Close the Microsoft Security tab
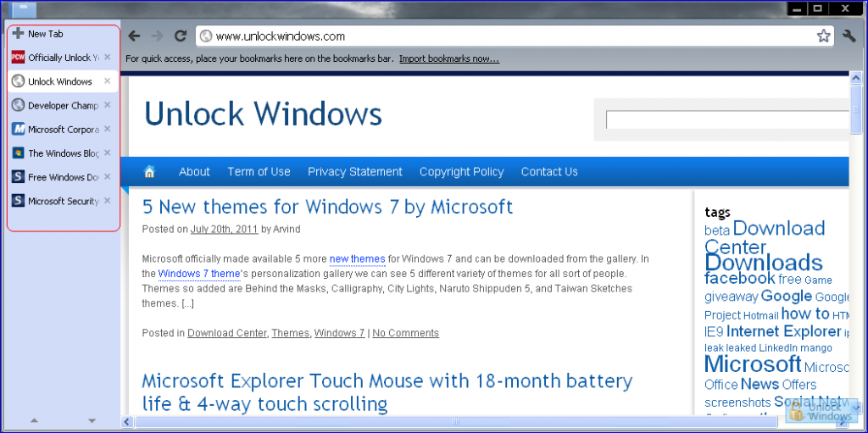Image resolution: width=868 pixels, height=433 pixels. coord(108,200)
